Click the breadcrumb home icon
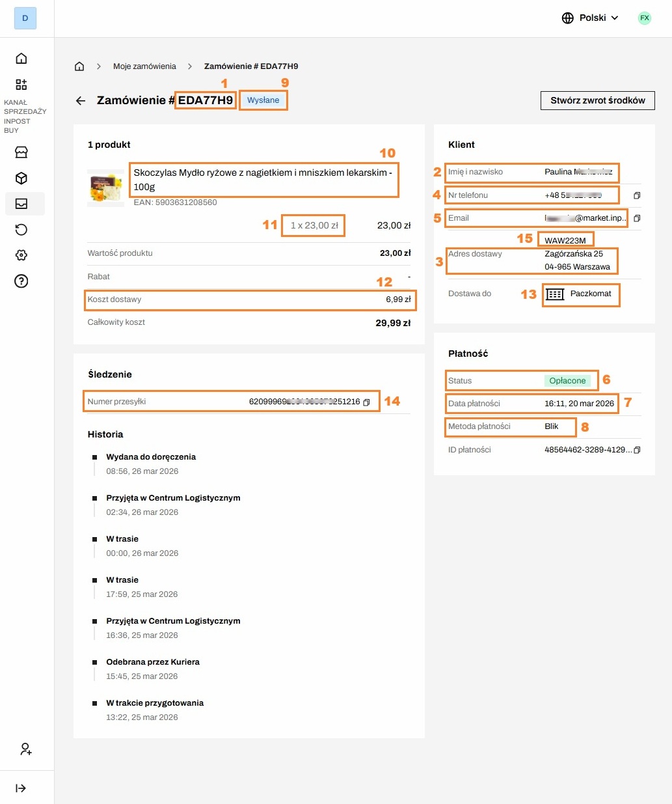 79,66
